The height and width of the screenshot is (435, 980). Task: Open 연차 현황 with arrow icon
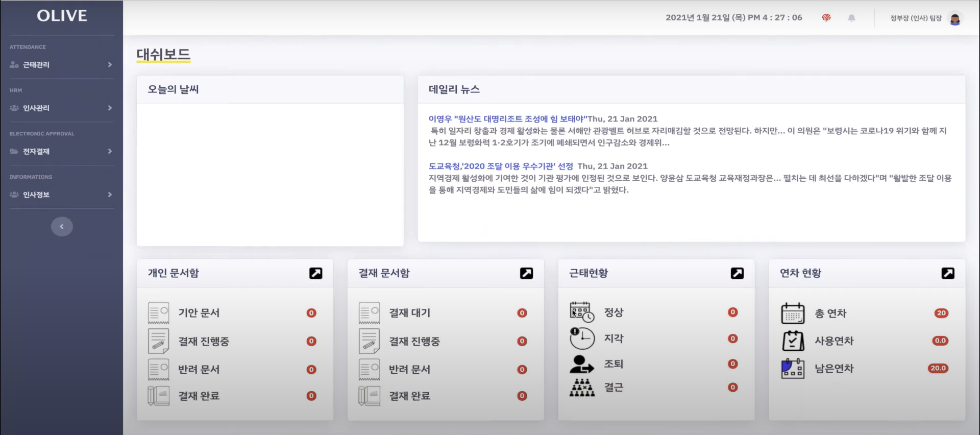pyautogui.click(x=948, y=273)
